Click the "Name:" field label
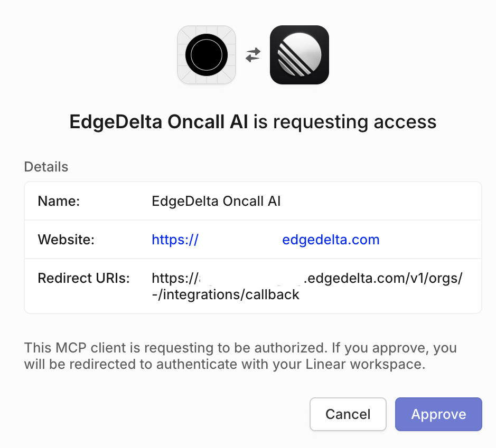The width and height of the screenshot is (496, 448). (59, 201)
